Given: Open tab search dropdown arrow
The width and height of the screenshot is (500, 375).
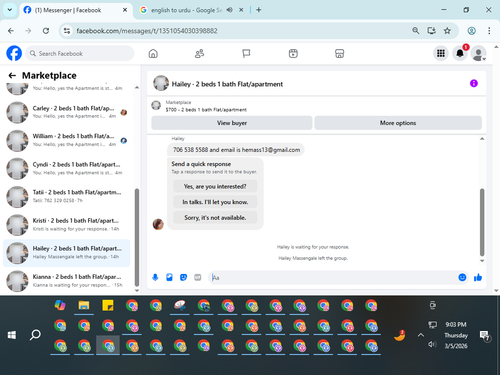Looking at the screenshot, I should click(x=10, y=10).
